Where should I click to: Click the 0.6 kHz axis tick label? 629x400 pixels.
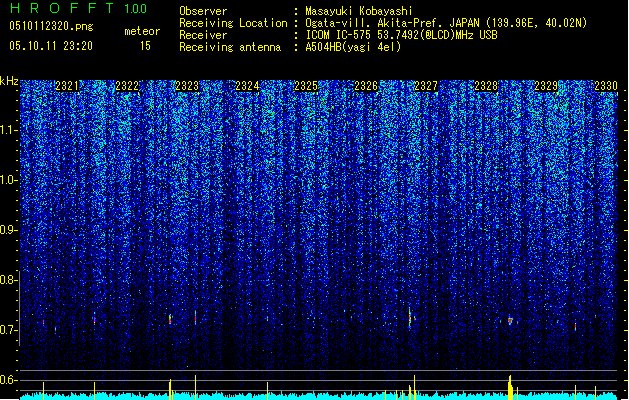pyautogui.click(x=9, y=380)
